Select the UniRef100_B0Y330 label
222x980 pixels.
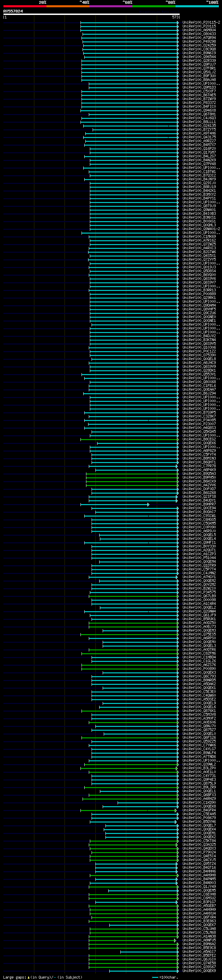click(199, 546)
